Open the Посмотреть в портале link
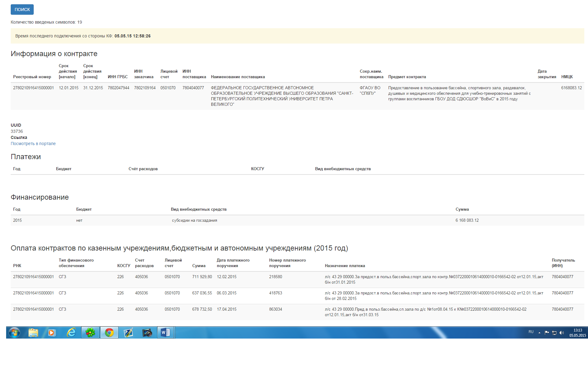Viewport: 588px width, 368px height. 33,144
